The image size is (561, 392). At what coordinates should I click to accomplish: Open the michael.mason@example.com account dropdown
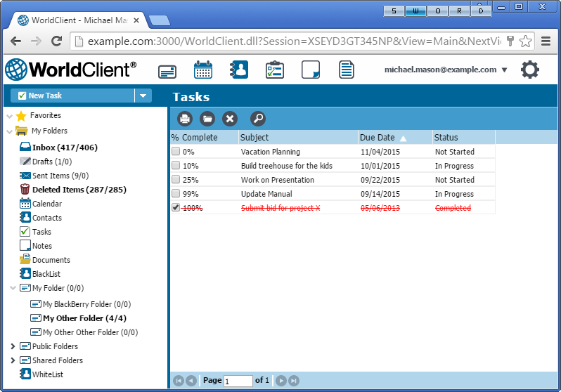coord(504,70)
